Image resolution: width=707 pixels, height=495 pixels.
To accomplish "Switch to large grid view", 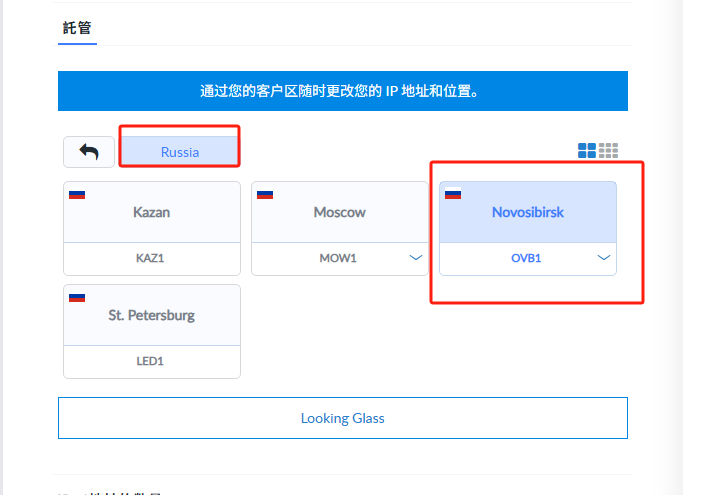I will pos(587,151).
